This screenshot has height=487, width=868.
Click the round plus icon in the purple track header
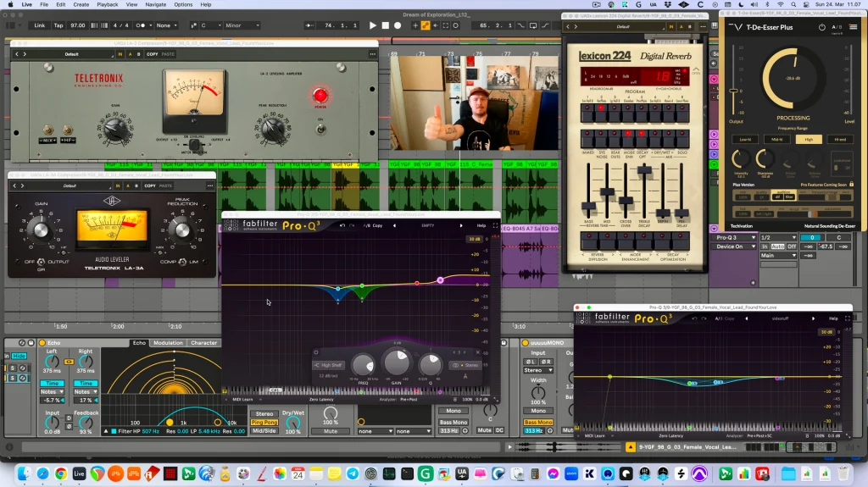(753, 283)
